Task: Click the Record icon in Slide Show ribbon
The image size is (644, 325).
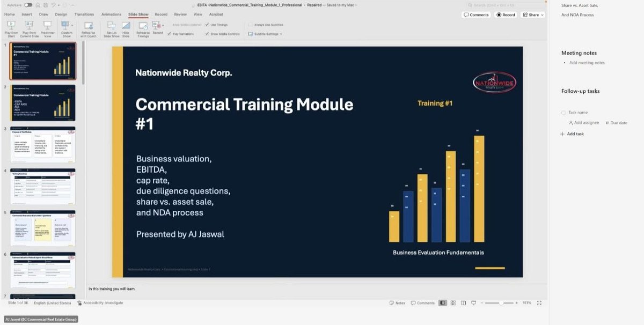Action: click(156, 25)
